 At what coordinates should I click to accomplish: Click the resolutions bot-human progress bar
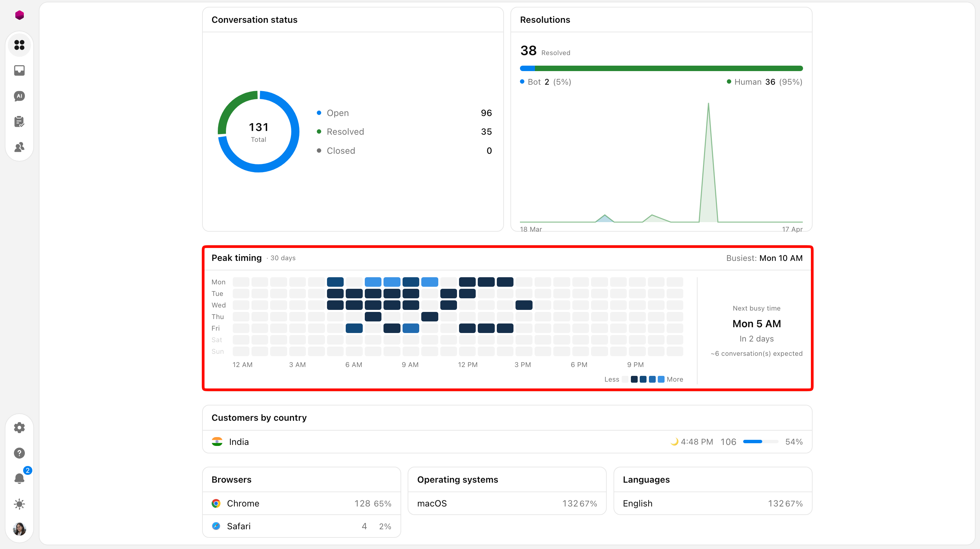click(661, 68)
